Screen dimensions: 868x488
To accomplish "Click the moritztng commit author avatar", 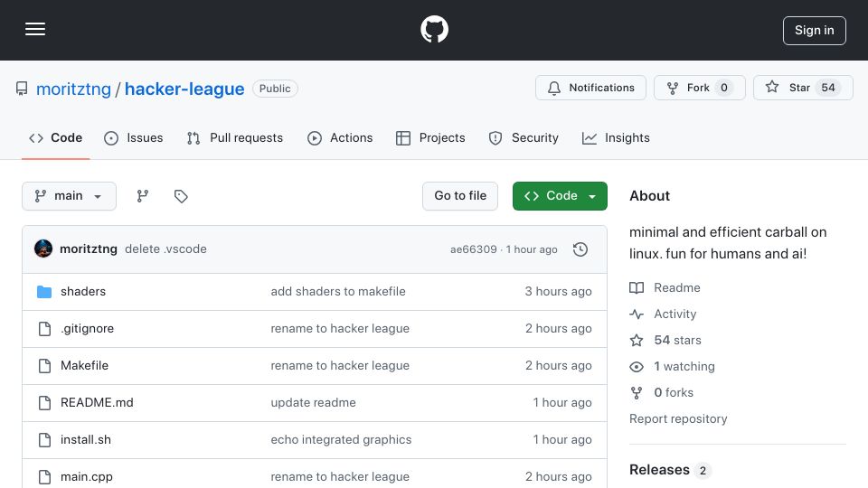I will point(43,249).
